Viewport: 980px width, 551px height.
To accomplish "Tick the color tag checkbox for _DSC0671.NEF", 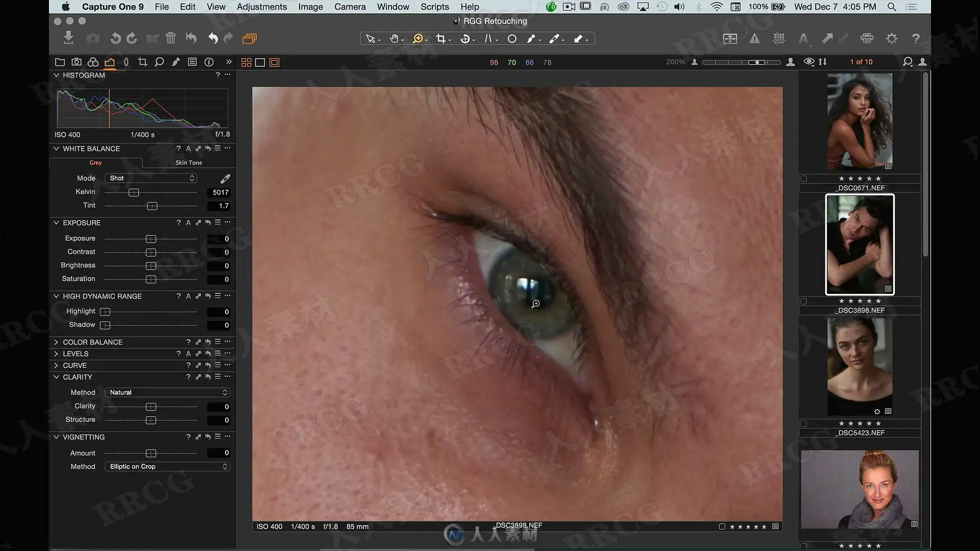I will (804, 179).
